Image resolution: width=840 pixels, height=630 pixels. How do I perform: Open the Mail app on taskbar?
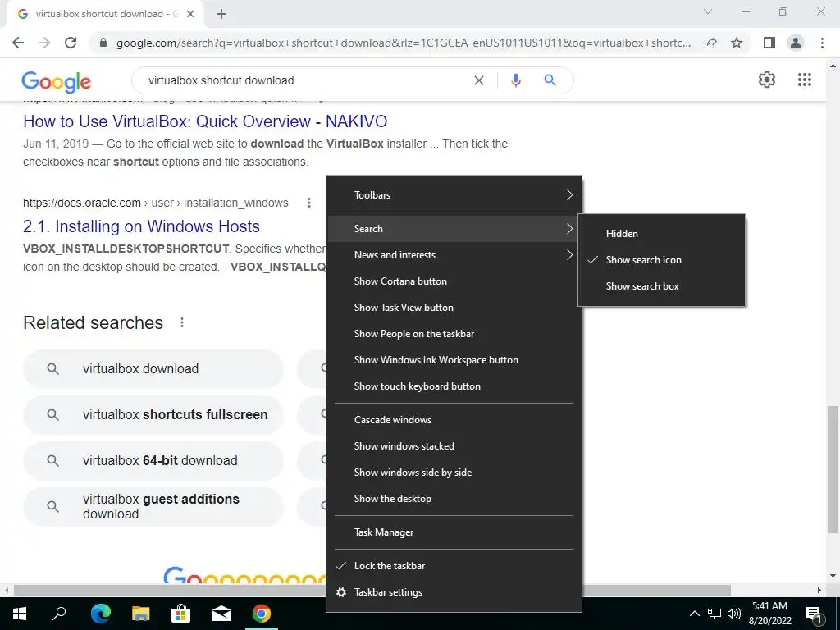[x=221, y=614]
